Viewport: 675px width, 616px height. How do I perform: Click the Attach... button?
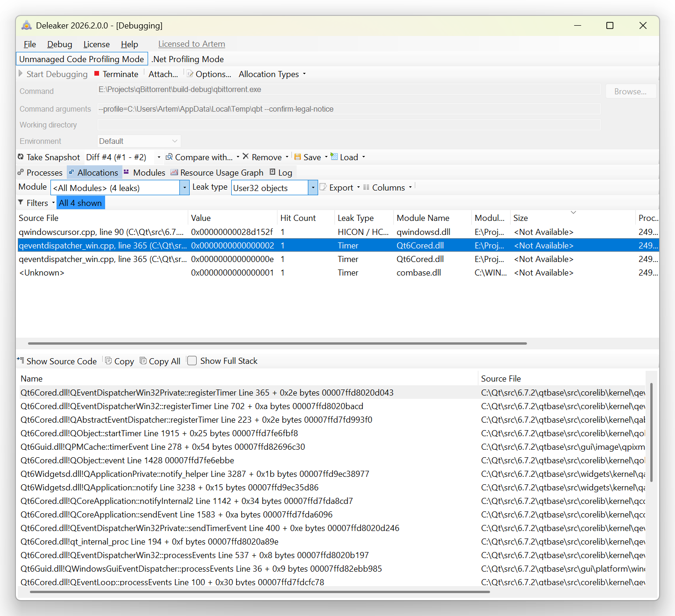click(x=163, y=74)
